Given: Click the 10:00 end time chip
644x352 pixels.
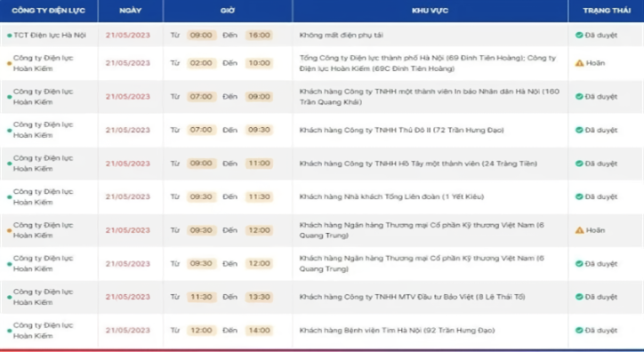Looking at the screenshot, I should tap(259, 63).
